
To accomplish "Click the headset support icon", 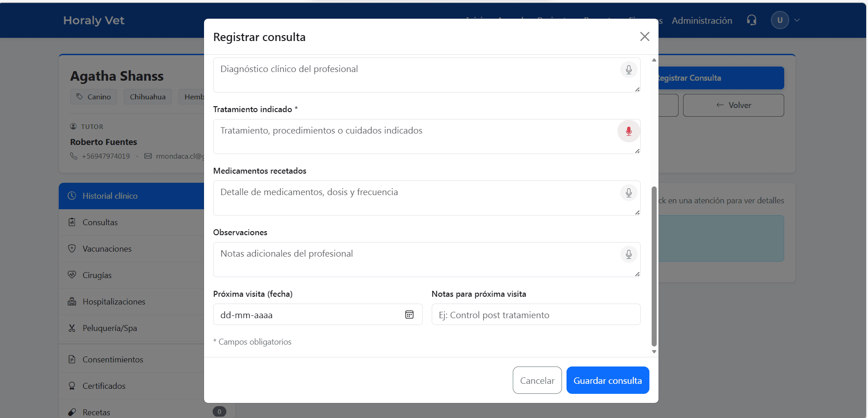I will pyautogui.click(x=751, y=21).
